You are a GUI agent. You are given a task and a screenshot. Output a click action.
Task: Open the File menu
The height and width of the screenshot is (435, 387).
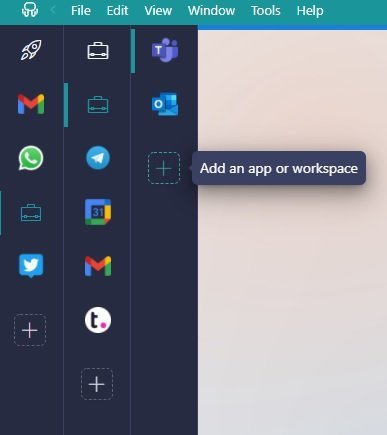click(x=81, y=11)
